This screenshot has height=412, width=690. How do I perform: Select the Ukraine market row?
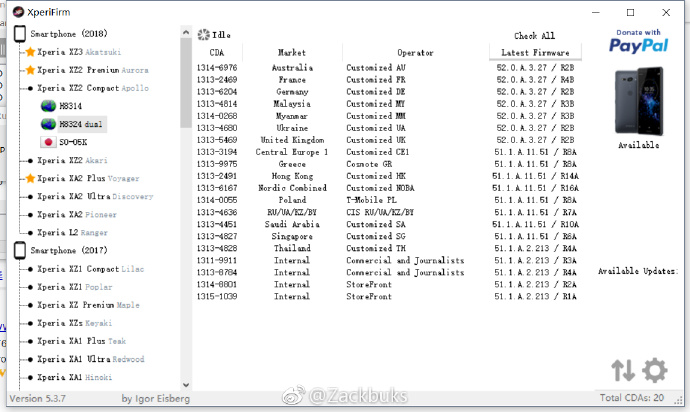pos(386,128)
